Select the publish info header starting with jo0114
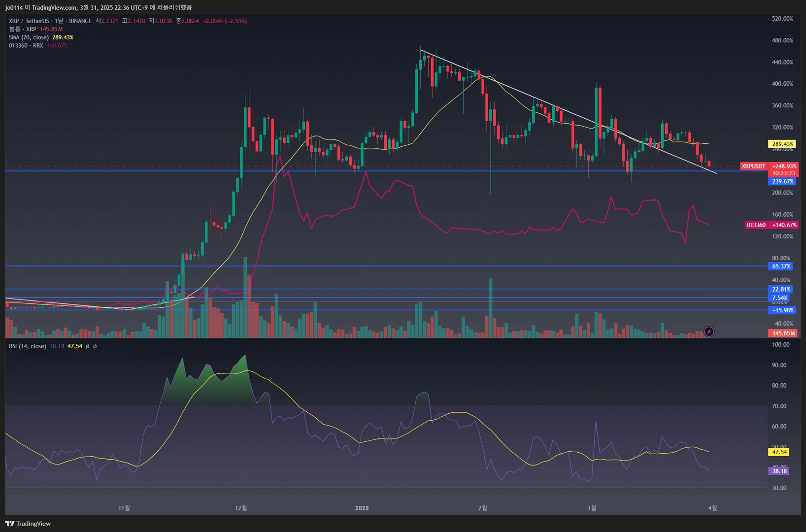Viewport: 806px width, 532px height. 99,7
